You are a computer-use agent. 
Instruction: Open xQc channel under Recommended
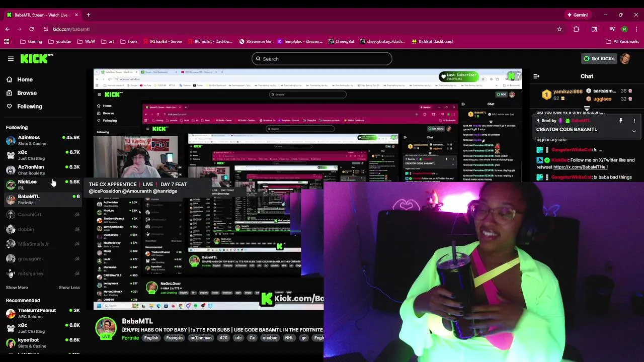click(43, 328)
